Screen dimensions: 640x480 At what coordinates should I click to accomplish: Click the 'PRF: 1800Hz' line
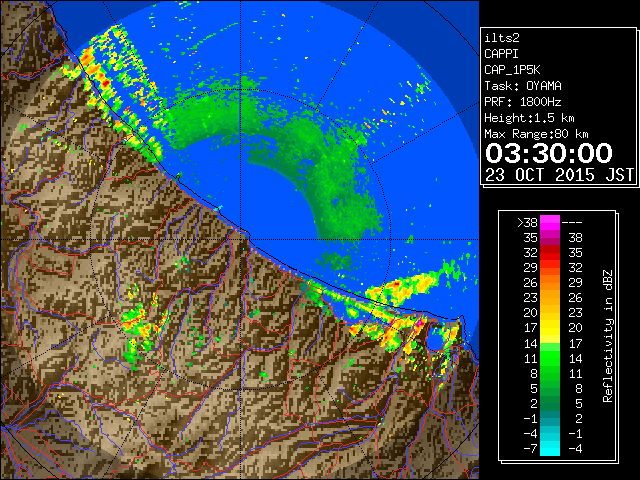point(523,102)
